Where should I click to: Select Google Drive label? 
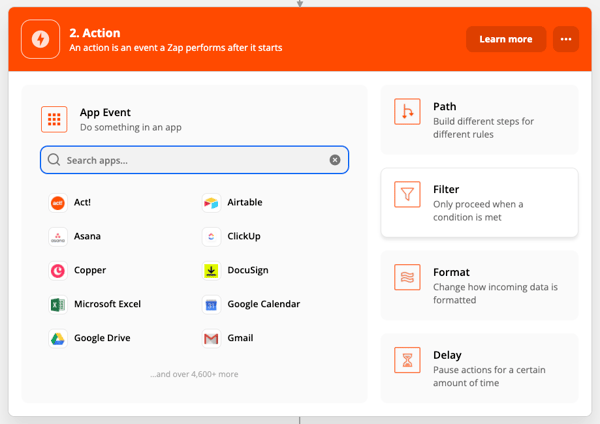click(x=102, y=338)
